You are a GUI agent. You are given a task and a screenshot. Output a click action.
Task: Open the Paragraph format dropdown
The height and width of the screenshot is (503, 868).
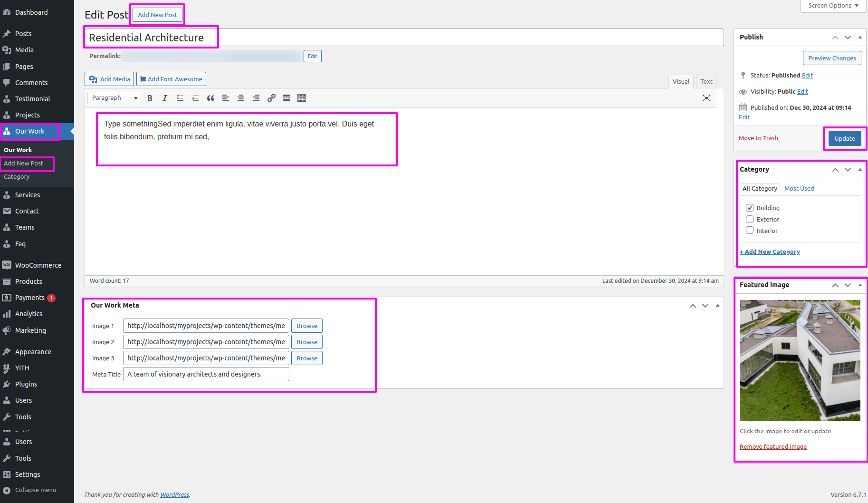click(114, 98)
